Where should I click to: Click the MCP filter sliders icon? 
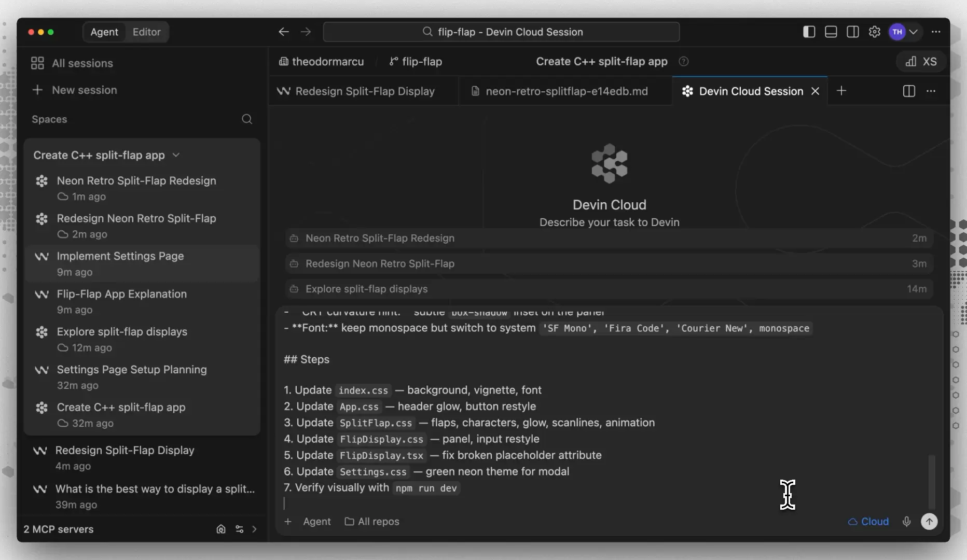[239, 529]
